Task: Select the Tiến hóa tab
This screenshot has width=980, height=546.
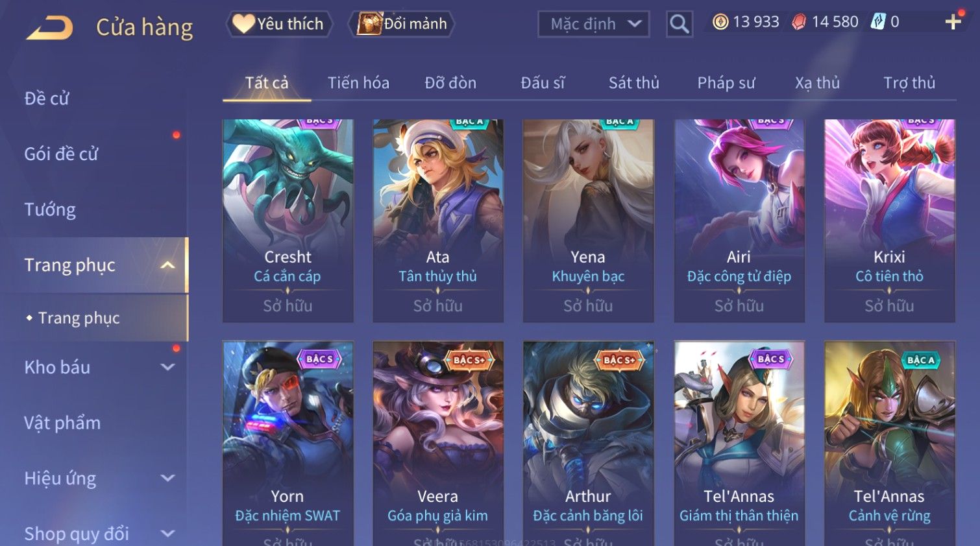Action: pyautogui.click(x=358, y=83)
